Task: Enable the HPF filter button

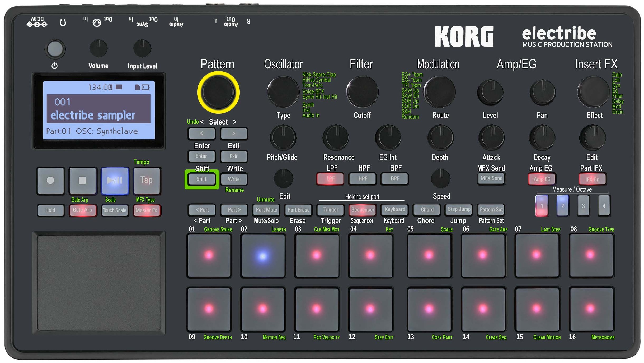Action: (x=363, y=179)
